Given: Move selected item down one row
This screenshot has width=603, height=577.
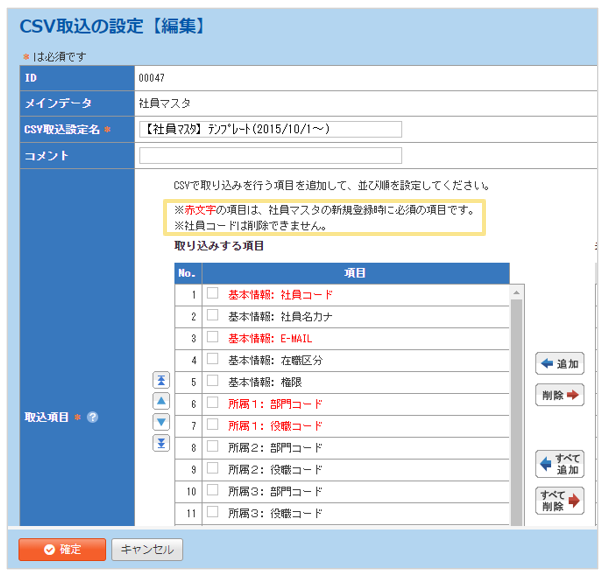Looking at the screenshot, I should 160,422.
